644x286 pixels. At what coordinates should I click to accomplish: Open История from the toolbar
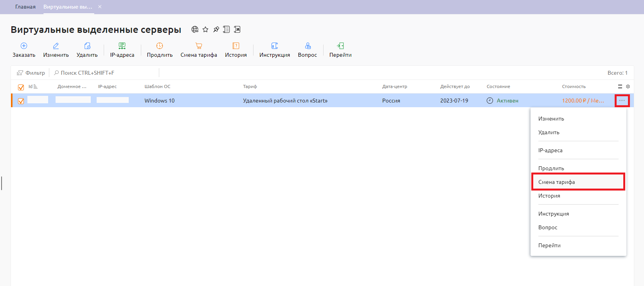236,50
